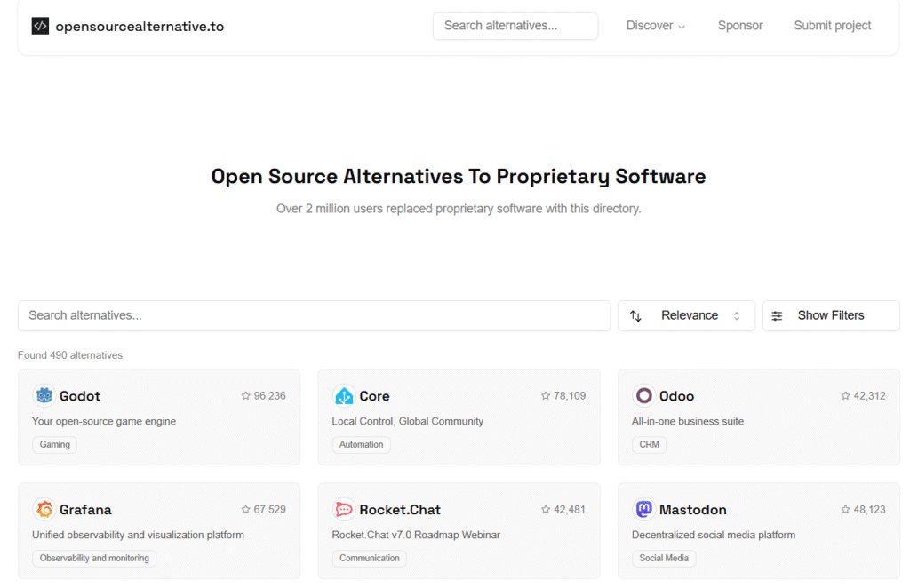Image resolution: width=910 pixels, height=588 pixels.
Task: Click the "Over 2 million users" subtitle
Action: pyautogui.click(x=459, y=209)
